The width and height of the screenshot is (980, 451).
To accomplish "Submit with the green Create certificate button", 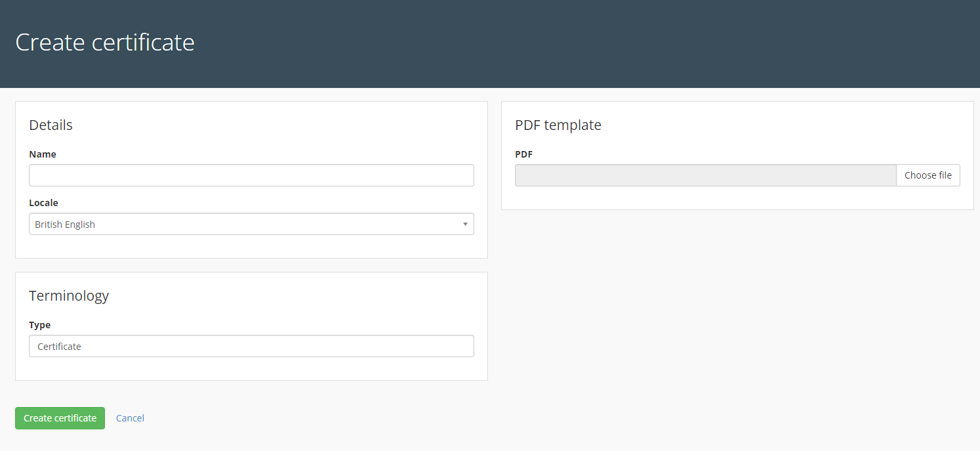I will coord(60,418).
